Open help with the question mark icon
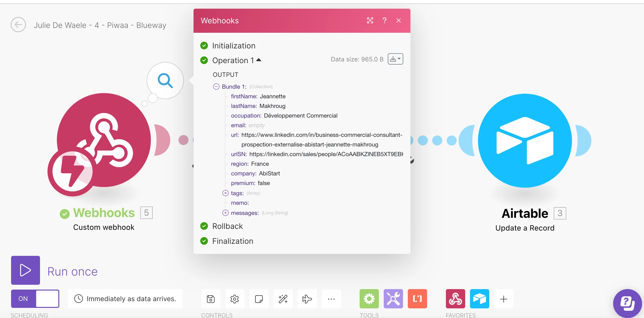This screenshot has width=644, height=318. tap(384, 20)
